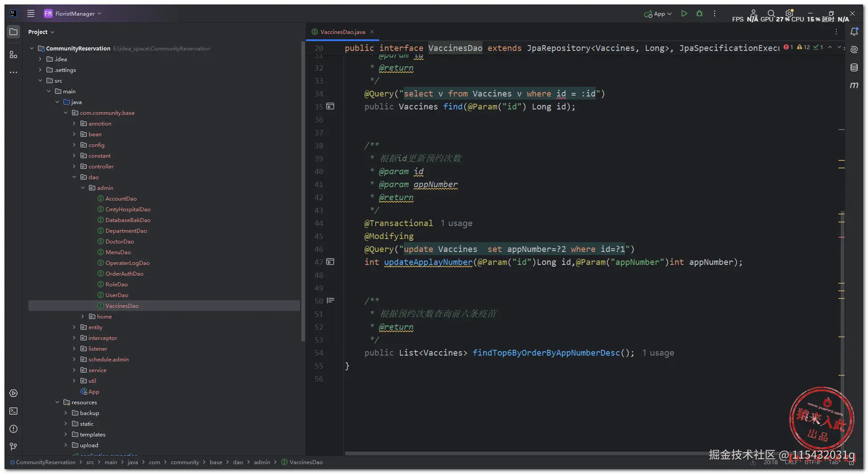
Task: Expand the resources backup folder
Action: (66, 413)
